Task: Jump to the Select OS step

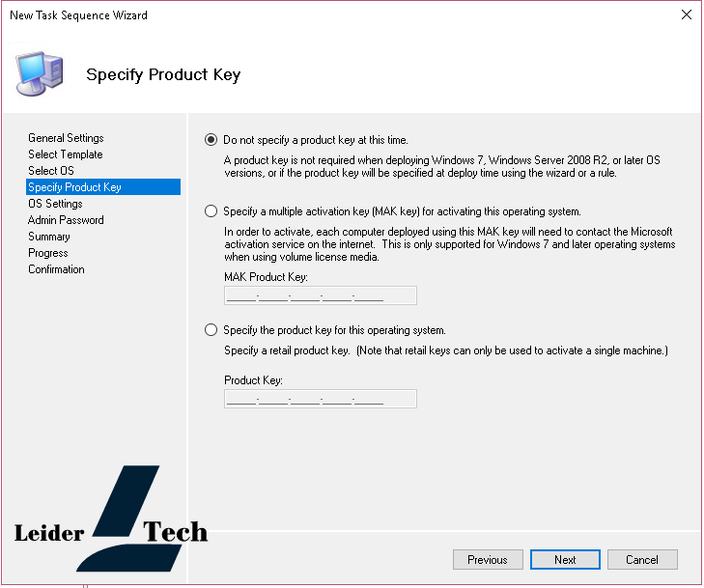Action: tap(50, 171)
